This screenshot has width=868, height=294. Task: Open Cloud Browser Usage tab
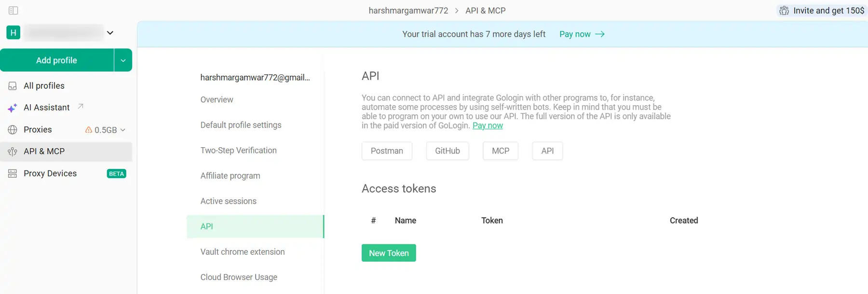[x=239, y=277]
